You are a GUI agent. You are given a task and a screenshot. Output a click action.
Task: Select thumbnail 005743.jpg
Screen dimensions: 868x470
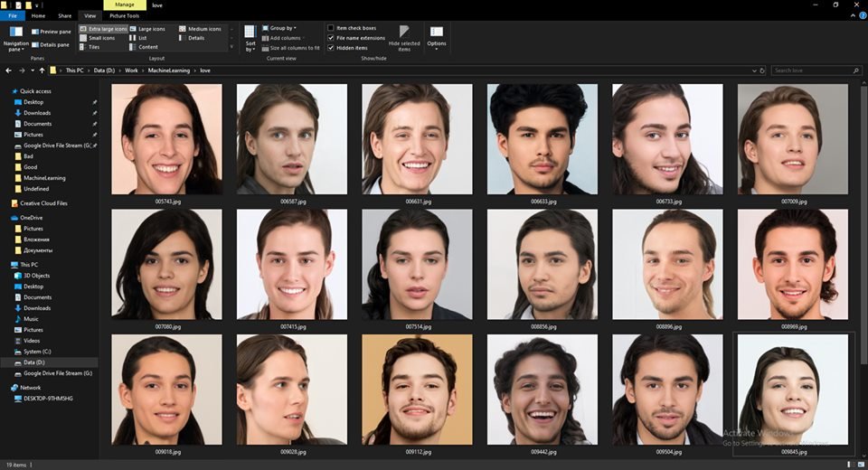pyautogui.click(x=166, y=139)
